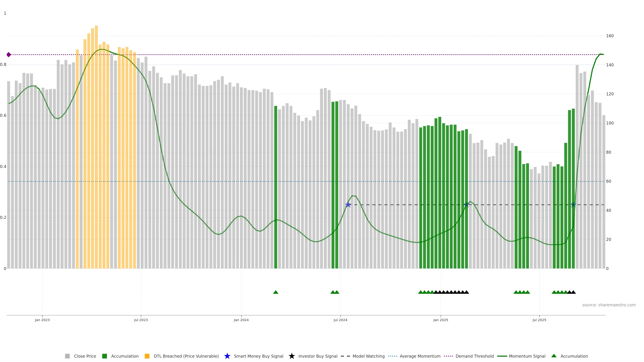Click the lone green triangle before Jul 2024

click(276, 292)
